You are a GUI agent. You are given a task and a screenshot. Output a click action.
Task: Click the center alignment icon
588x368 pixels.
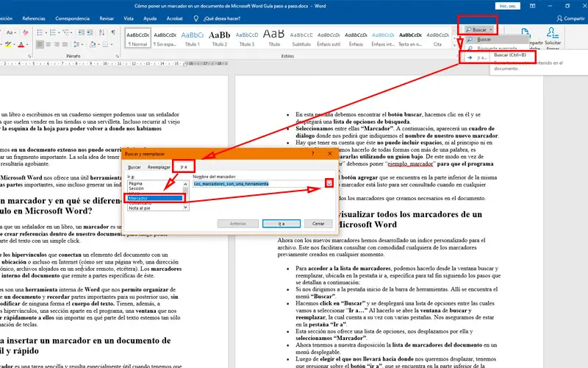(48, 44)
